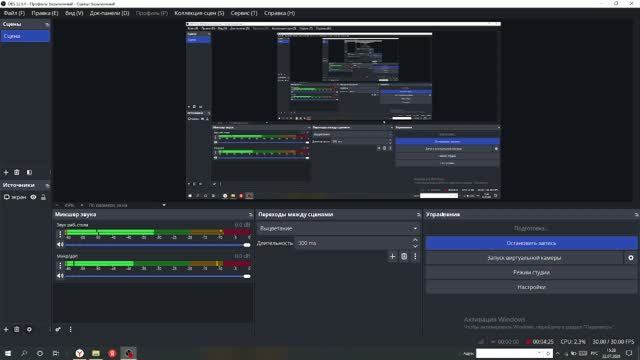Mute microphone speaker icon

pos(60,276)
